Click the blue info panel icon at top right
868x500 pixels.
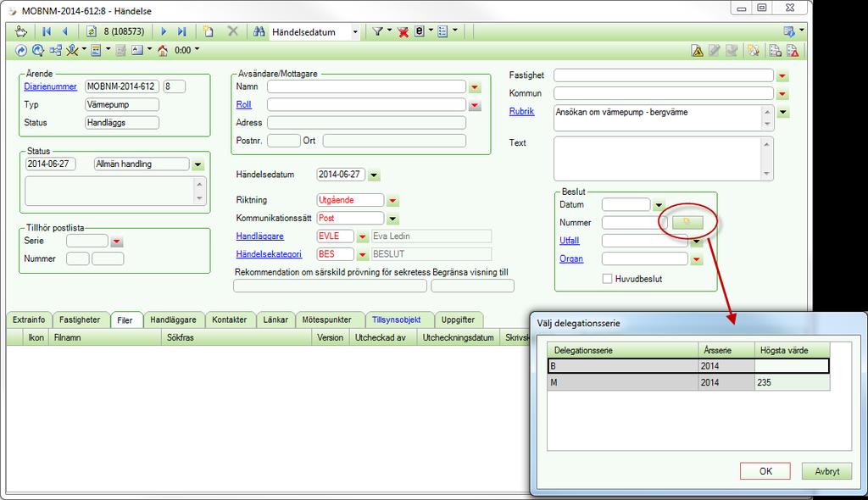pos(789,31)
